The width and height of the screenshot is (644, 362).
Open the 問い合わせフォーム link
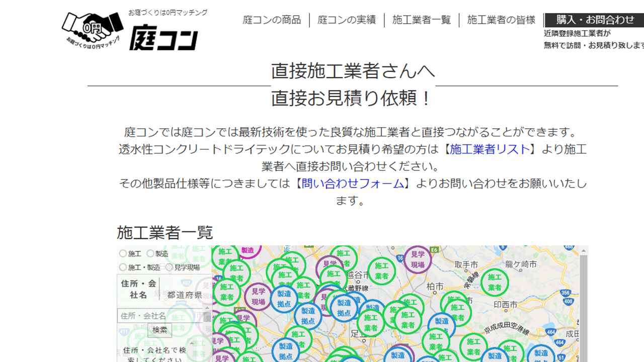[x=353, y=184]
